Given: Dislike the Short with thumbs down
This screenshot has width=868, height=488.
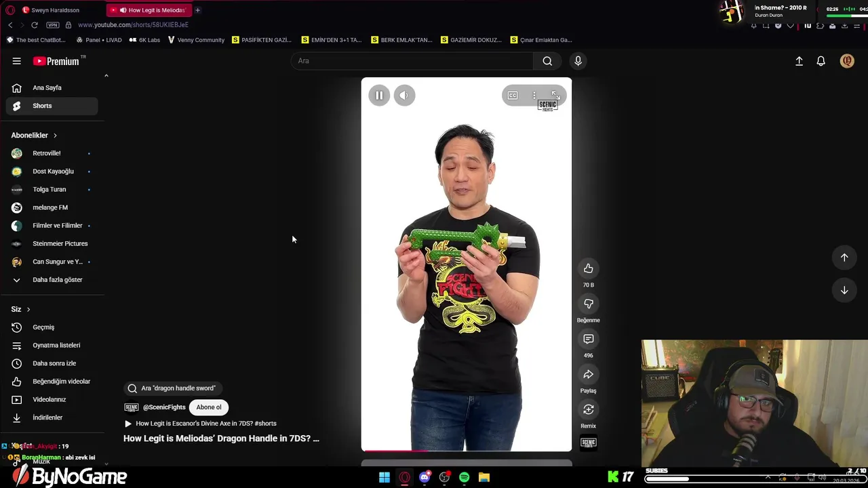Looking at the screenshot, I should (x=589, y=304).
